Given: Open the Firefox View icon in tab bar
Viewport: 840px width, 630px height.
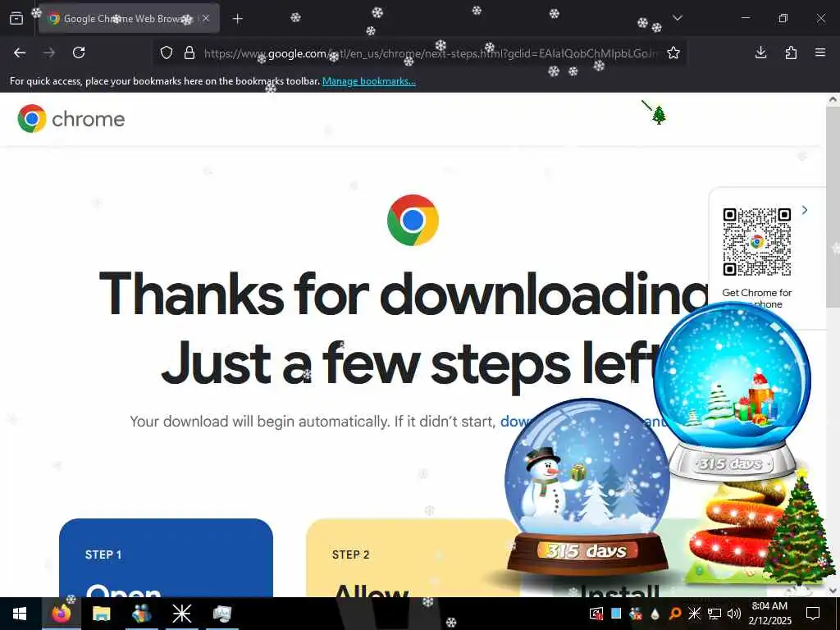Looking at the screenshot, I should tap(16, 18).
